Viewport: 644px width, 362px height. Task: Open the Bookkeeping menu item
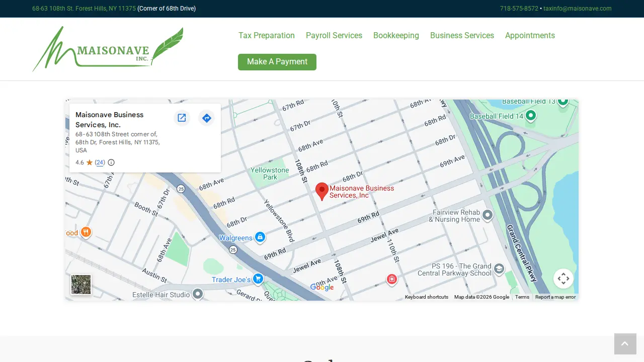pyautogui.click(x=396, y=36)
